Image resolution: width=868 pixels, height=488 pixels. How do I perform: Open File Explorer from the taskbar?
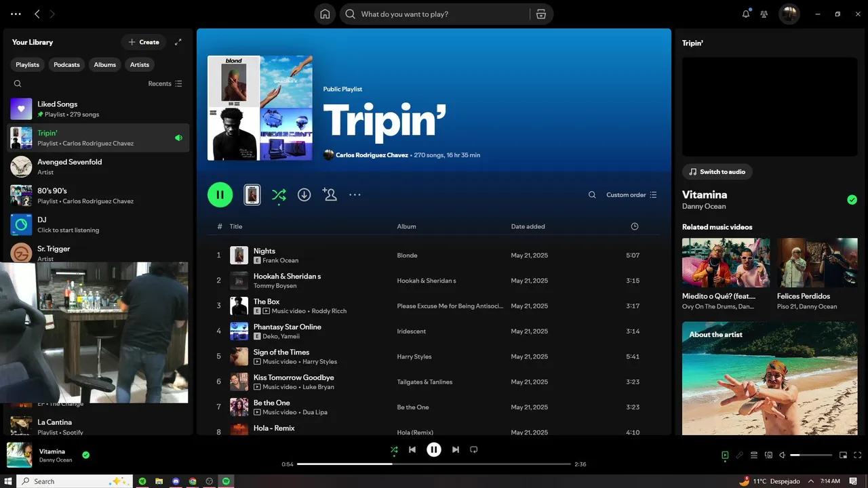pyautogui.click(x=159, y=481)
